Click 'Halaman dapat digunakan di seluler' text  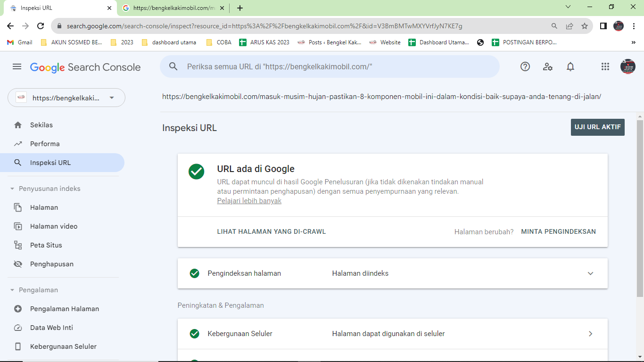(x=388, y=334)
